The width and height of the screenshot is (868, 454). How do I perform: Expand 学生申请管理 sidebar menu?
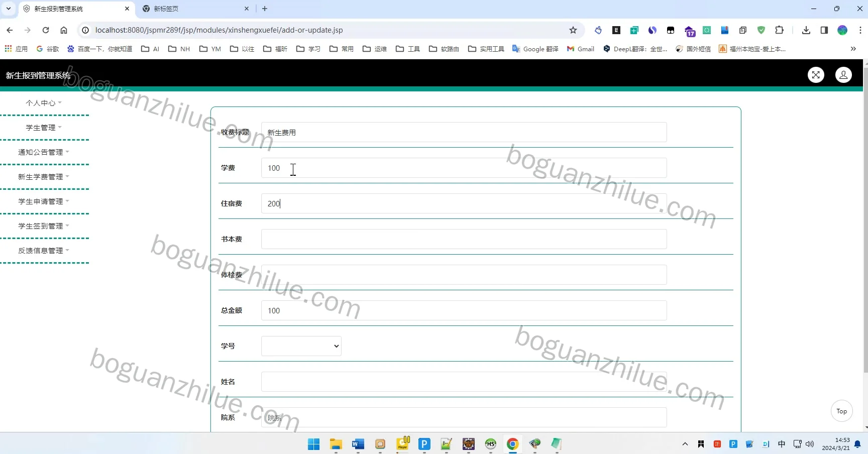click(x=44, y=201)
